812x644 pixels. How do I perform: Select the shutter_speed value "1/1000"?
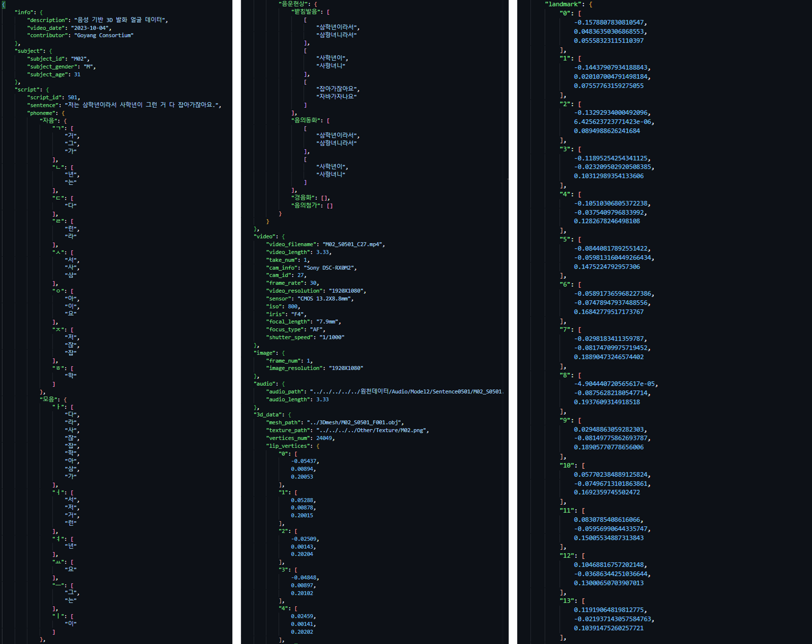332,337
